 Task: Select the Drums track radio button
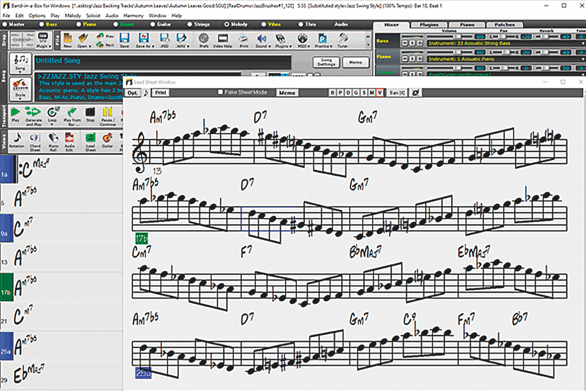[x=116, y=24]
